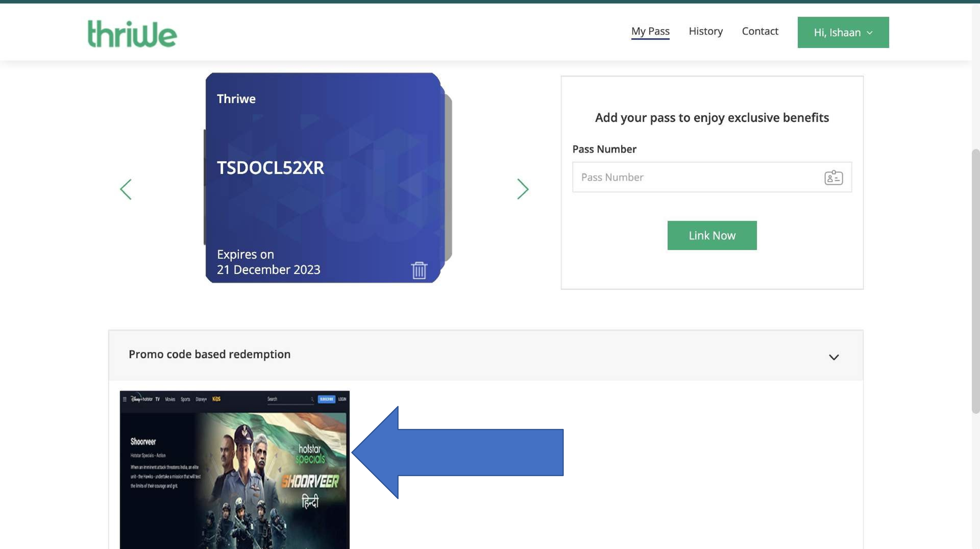
Task: Click the ID card icon in Pass Number field
Action: (x=833, y=178)
